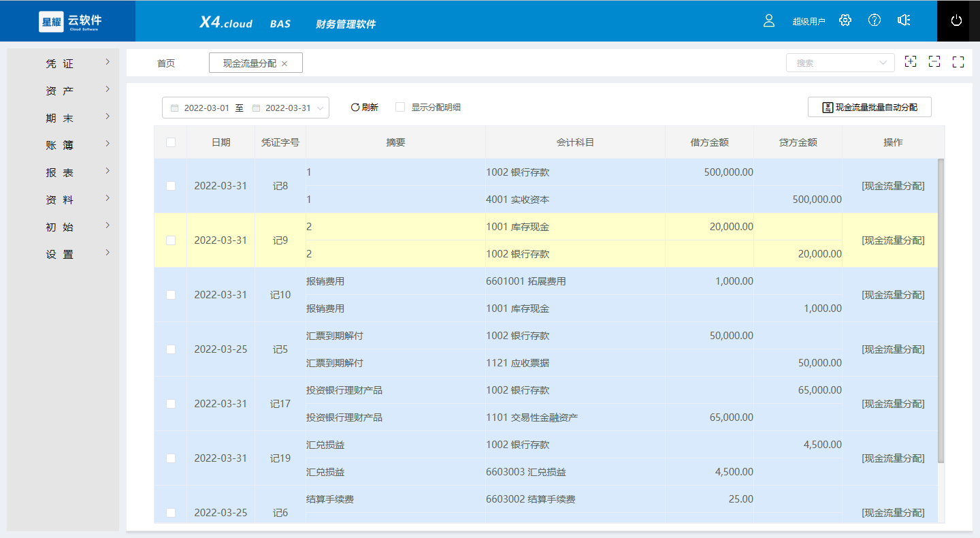Click the 贷方金额 column header
This screenshot has height=538, width=980.
(798, 142)
